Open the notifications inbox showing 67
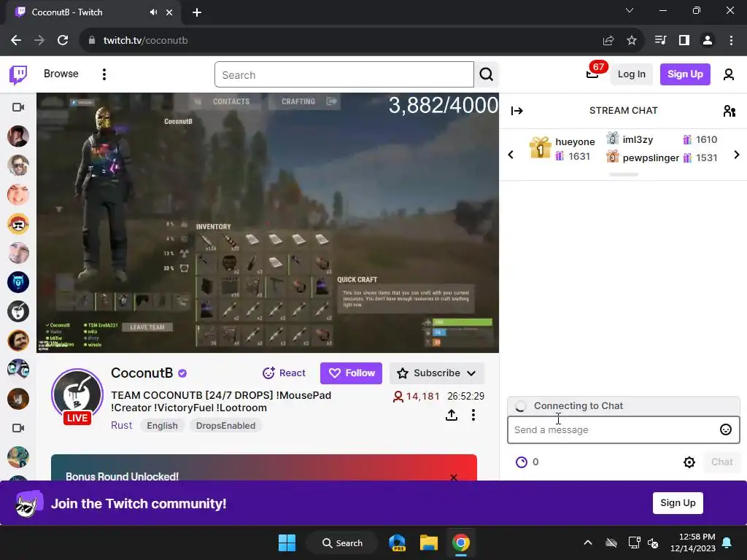Viewport: 747px width, 560px height. 592,73
